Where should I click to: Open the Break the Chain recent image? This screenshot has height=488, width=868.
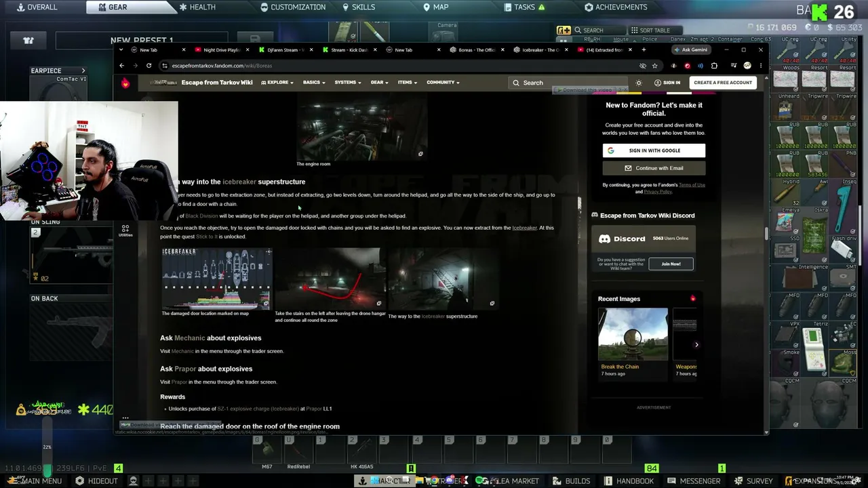click(633, 335)
